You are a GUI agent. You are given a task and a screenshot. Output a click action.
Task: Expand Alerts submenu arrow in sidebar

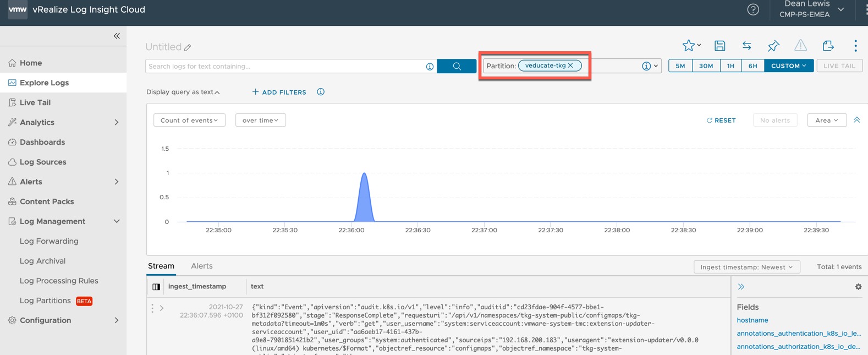click(117, 182)
